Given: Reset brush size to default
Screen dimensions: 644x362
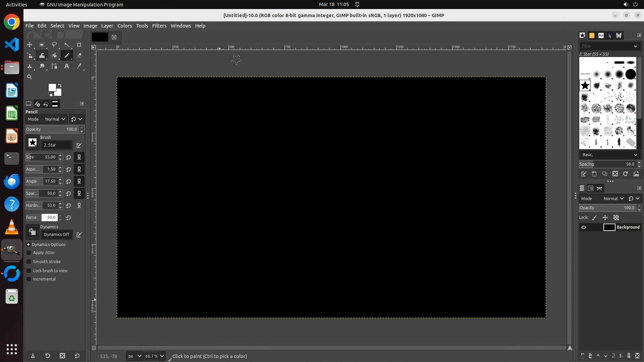Looking at the screenshot, I should [x=68, y=157].
